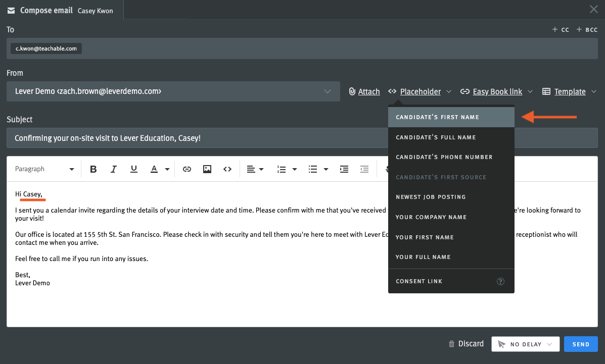
Task: Open the text alignment options
Action: (x=255, y=169)
